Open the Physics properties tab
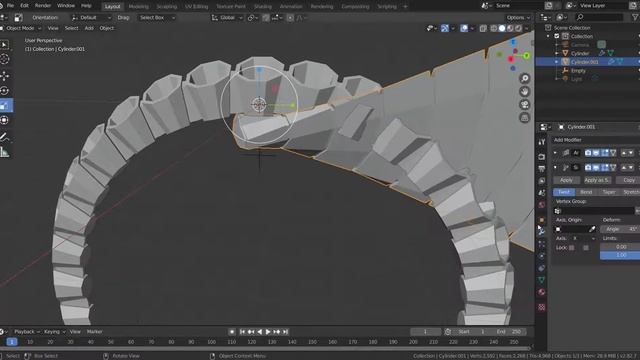This screenshot has height=360, width=640. point(542,256)
